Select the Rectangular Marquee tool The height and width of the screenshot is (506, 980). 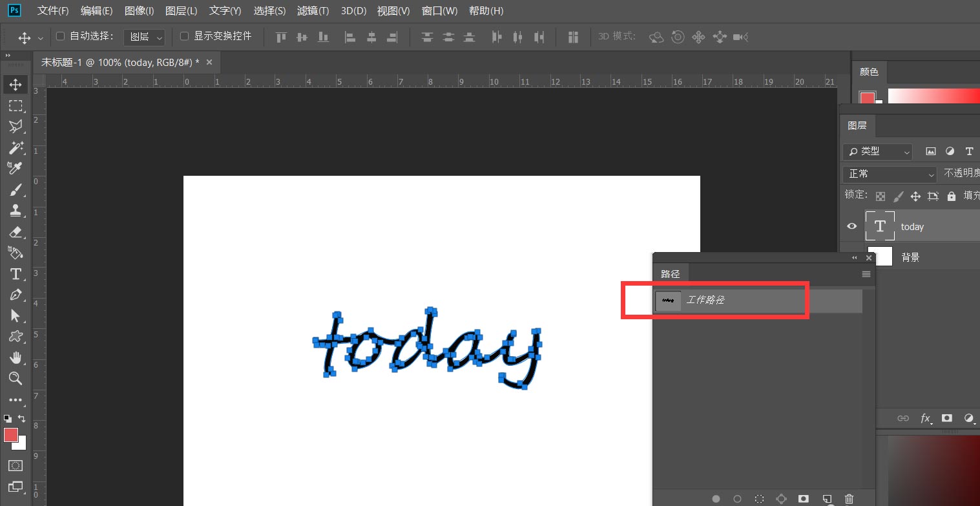click(x=16, y=106)
